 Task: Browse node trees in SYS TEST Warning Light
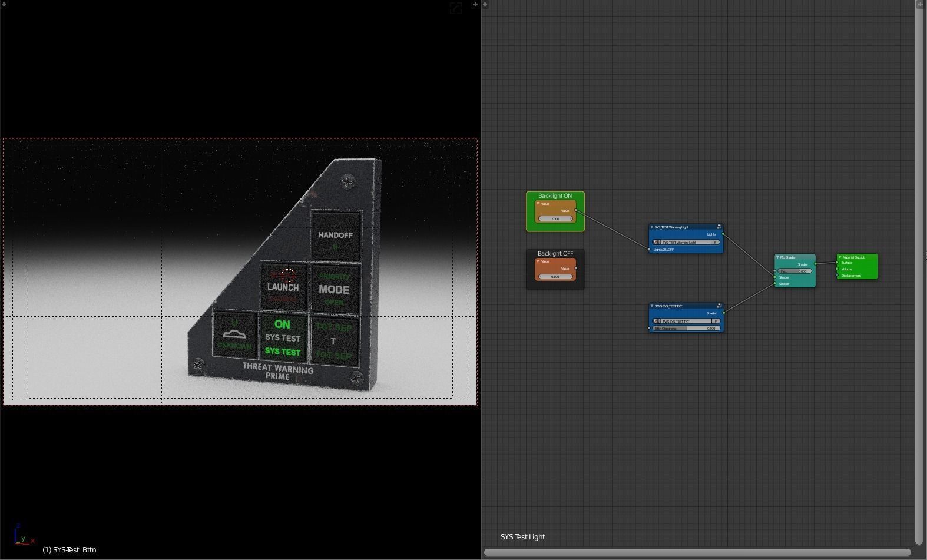pyautogui.click(x=657, y=242)
